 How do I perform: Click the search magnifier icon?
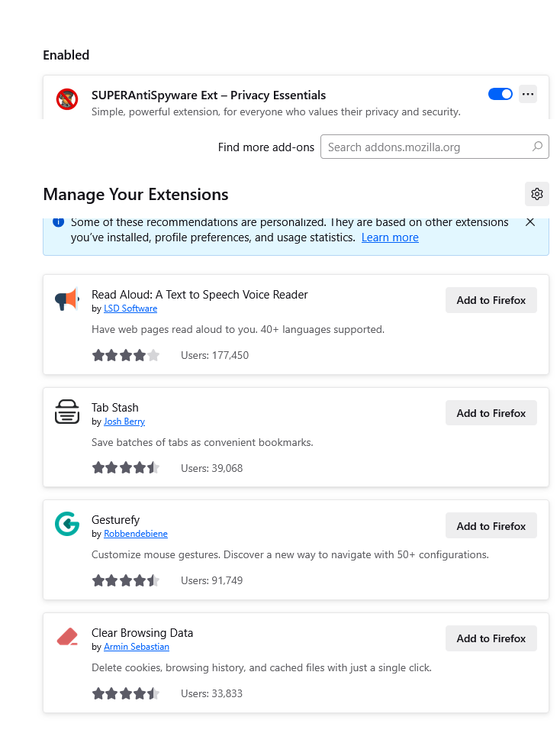tap(537, 147)
